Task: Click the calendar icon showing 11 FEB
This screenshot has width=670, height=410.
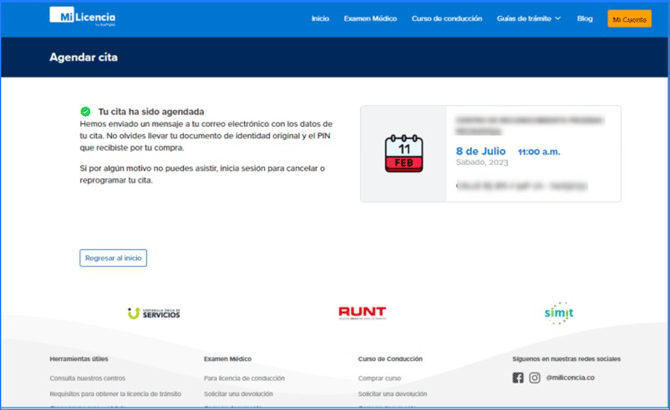Action: click(403, 153)
